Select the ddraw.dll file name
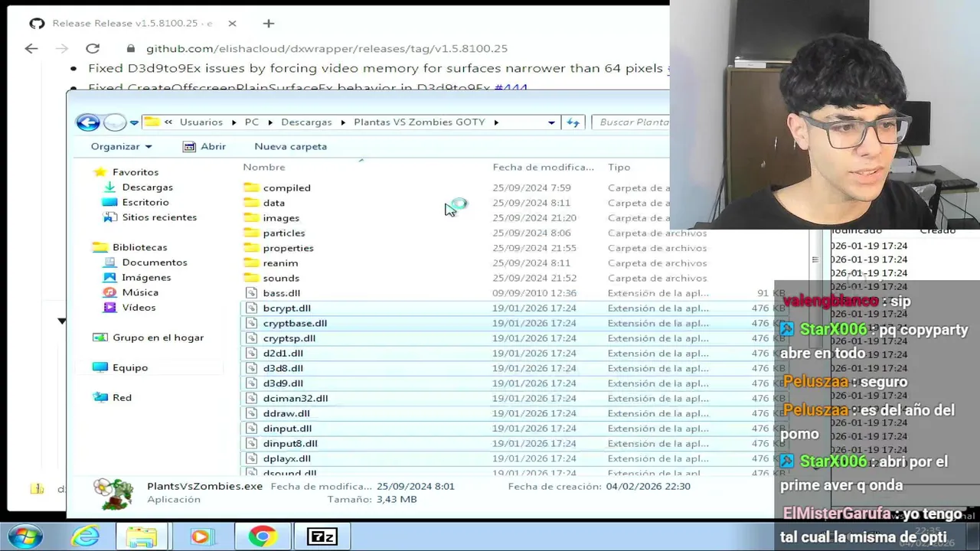 click(286, 413)
